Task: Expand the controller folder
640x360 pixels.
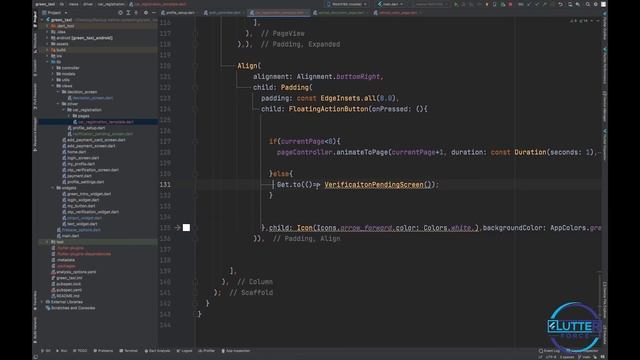Action: click(53, 68)
